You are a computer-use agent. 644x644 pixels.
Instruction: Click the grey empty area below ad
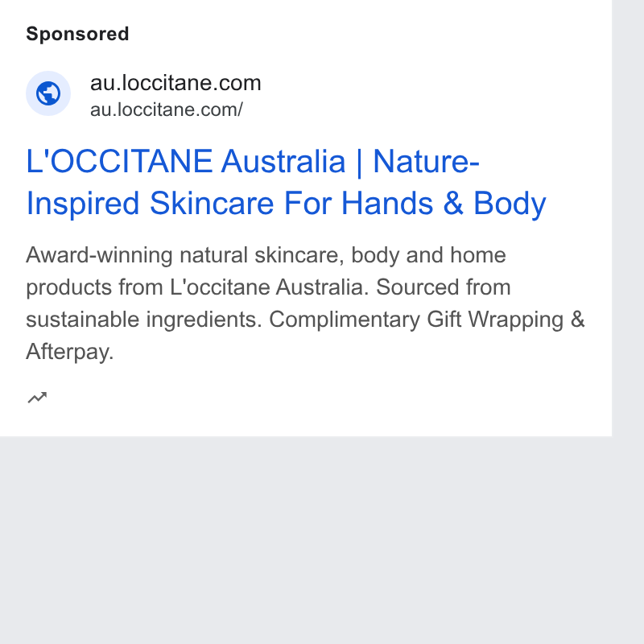306,540
